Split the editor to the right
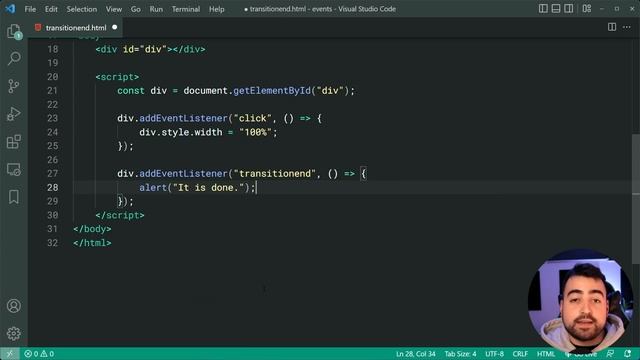 tap(611, 27)
